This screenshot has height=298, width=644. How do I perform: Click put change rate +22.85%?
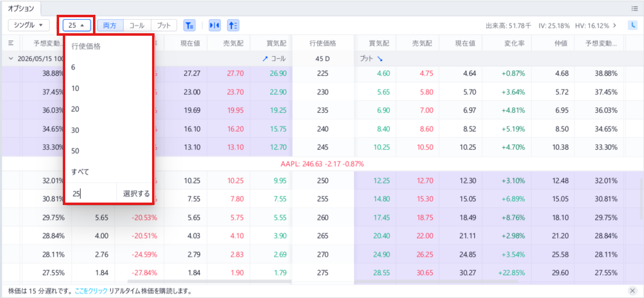click(511, 274)
